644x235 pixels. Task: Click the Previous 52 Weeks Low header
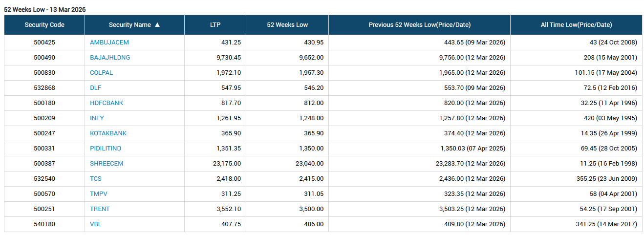(x=419, y=25)
